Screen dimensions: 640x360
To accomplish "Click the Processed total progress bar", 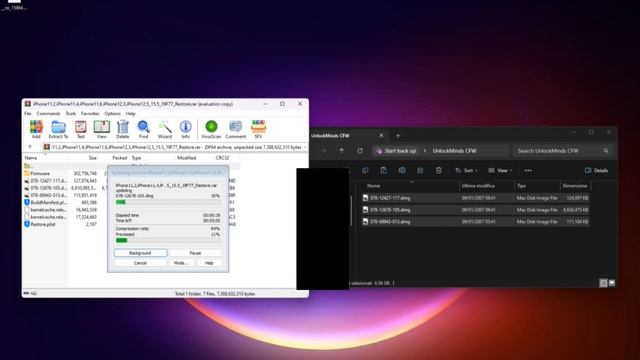I will [x=168, y=240].
